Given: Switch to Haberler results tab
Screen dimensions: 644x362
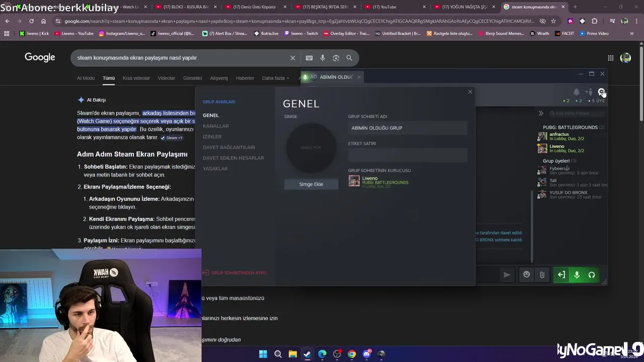Looking at the screenshot, I should pos(245,78).
